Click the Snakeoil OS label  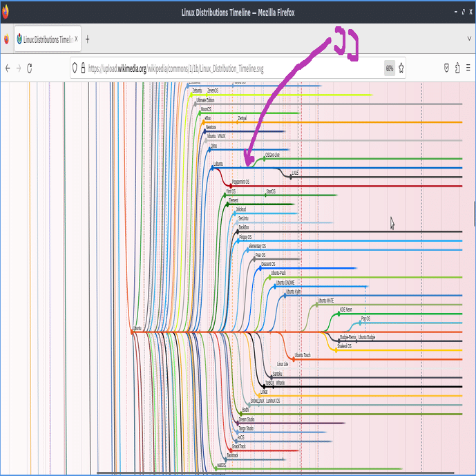click(x=344, y=346)
